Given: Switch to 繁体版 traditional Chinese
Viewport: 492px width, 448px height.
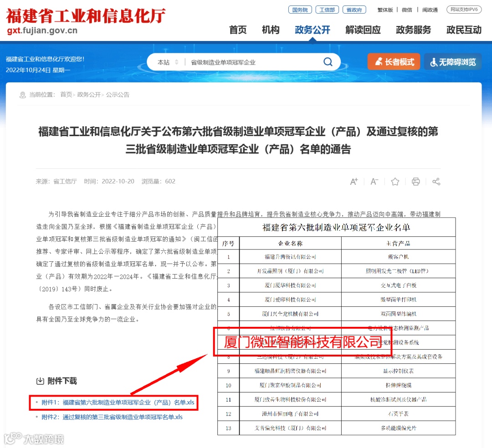Looking at the screenshot, I should click(x=385, y=10).
